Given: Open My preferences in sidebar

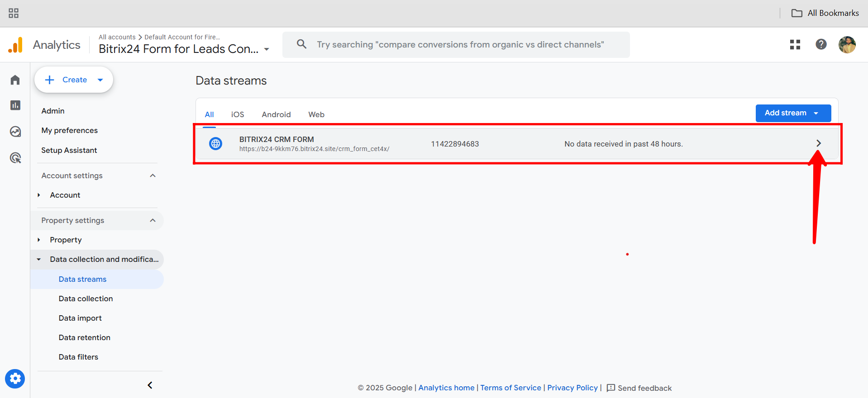Looking at the screenshot, I should [x=69, y=130].
